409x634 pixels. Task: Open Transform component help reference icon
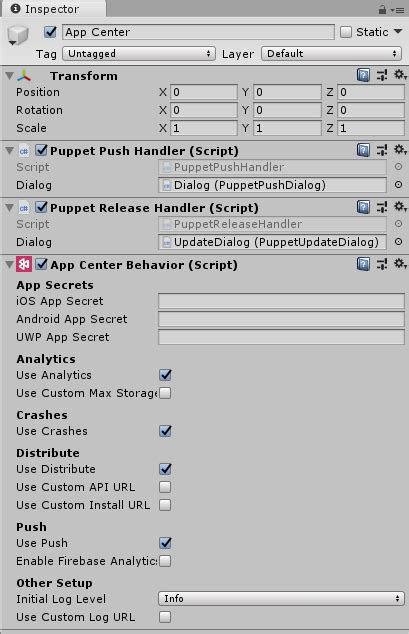363,75
